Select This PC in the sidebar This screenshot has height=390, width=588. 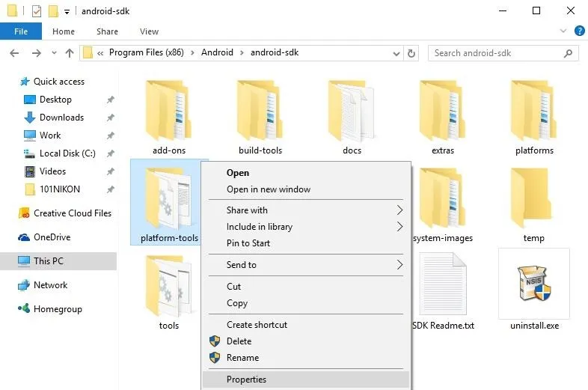(x=58, y=261)
